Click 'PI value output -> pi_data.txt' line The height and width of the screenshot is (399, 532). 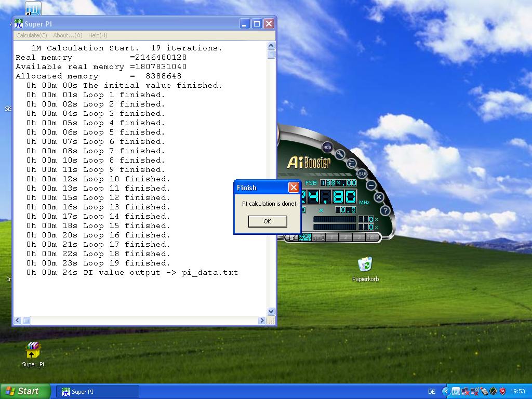(132, 272)
